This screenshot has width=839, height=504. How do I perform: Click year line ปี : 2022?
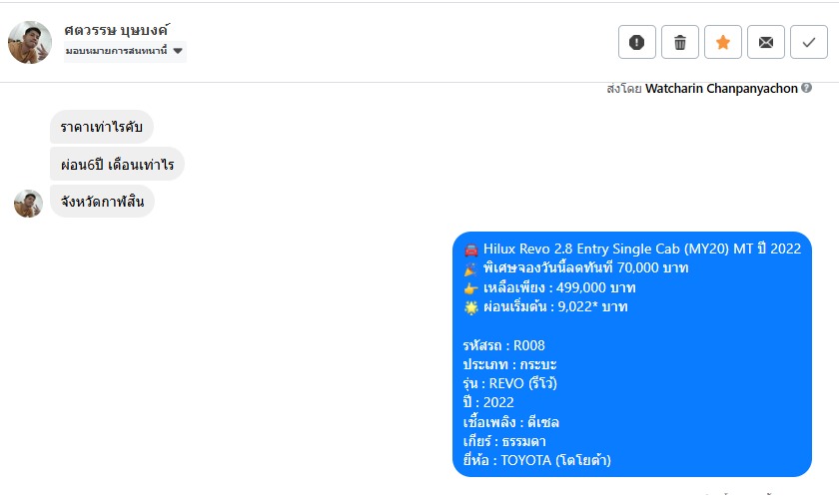click(x=488, y=402)
